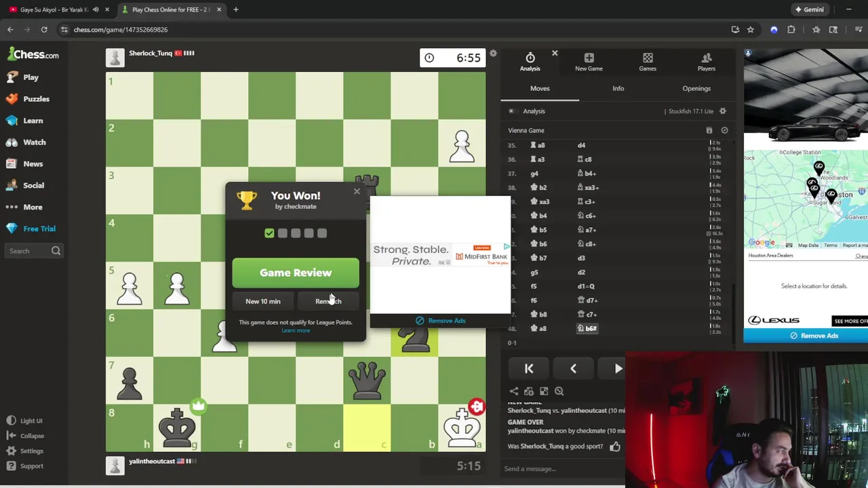Viewport: 868px width, 488px height.
Task: Select move 45 d1=Q in the list
Action: [x=586, y=286]
